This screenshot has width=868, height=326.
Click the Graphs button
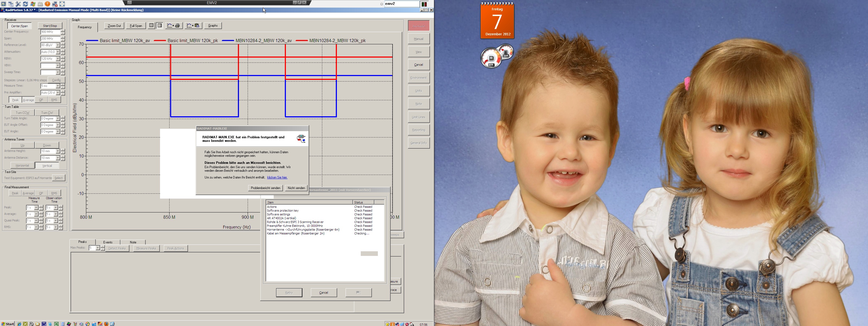point(213,26)
